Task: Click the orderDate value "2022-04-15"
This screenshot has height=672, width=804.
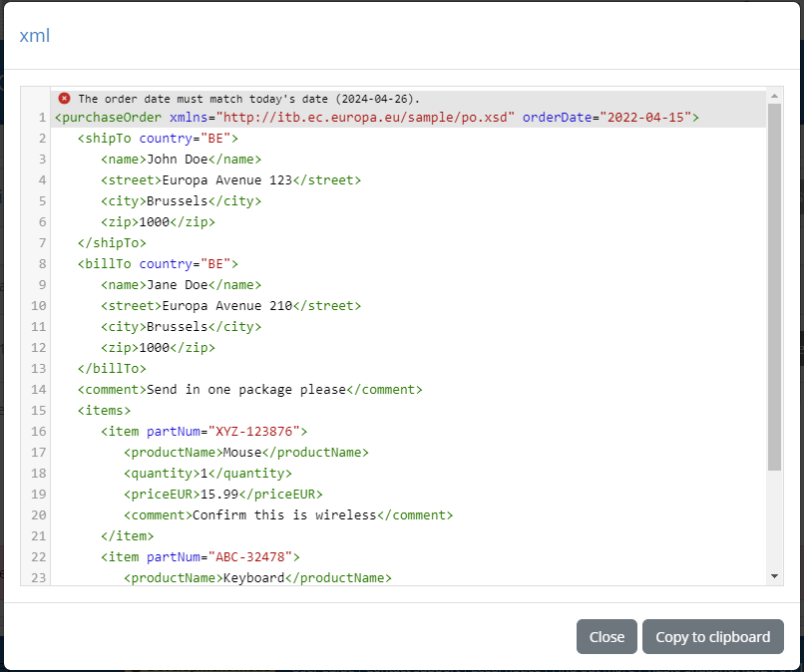Action: click(x=645, y=118)
